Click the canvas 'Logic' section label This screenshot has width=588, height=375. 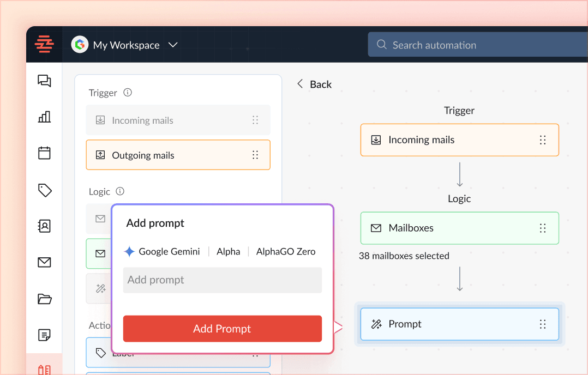coord(459,199)
